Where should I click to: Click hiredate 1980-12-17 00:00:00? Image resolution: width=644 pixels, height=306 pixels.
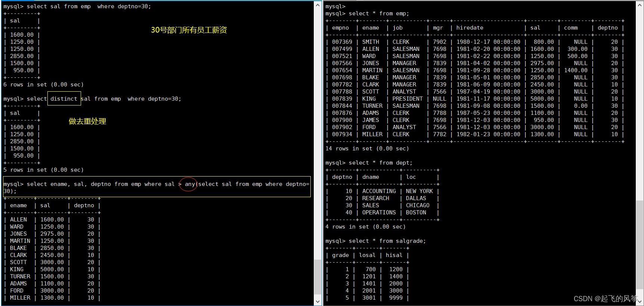point(488,42)
